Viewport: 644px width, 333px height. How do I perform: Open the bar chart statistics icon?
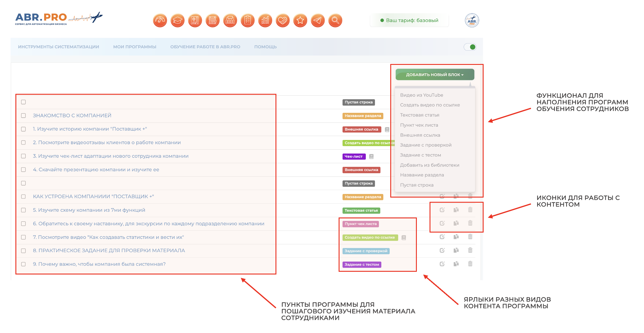(x=265, y=21)
